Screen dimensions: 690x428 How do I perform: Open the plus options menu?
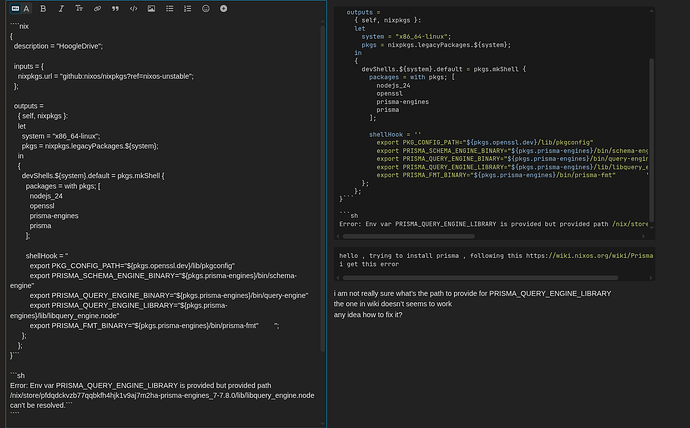(224, 8)
